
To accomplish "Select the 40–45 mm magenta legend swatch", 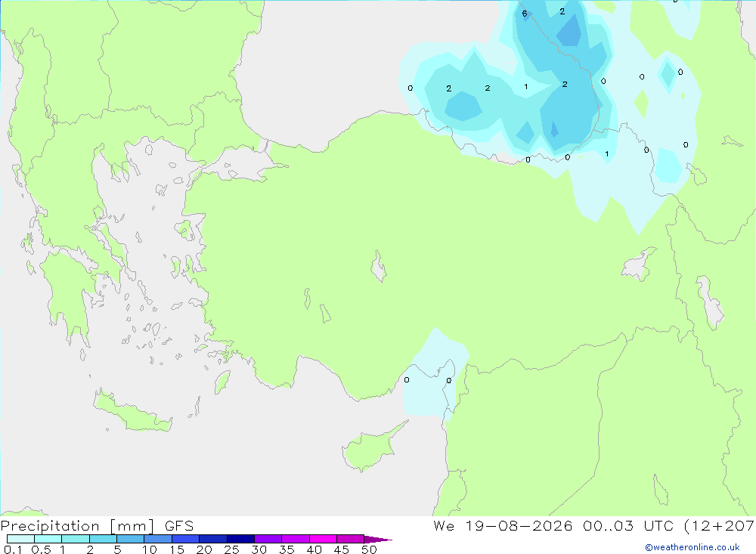I will 323,539.
